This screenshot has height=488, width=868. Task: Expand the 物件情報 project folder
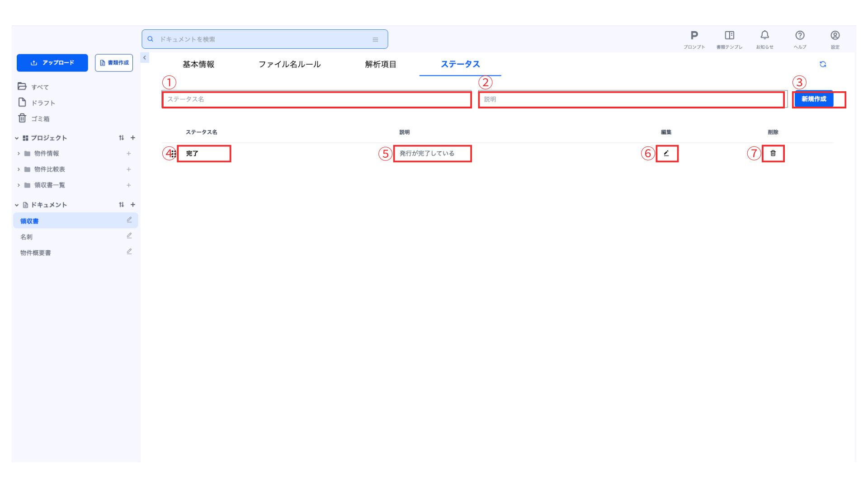coord(19,154)
